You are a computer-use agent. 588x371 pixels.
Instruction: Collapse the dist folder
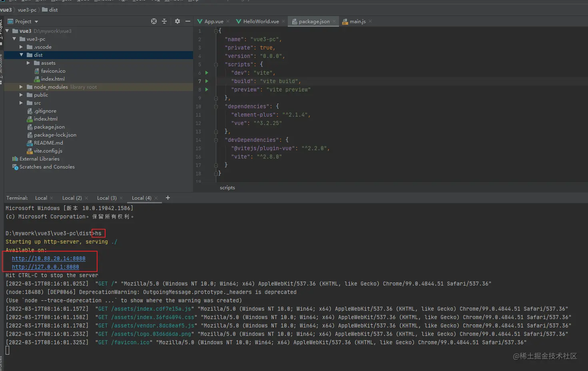tap(21, 55)
